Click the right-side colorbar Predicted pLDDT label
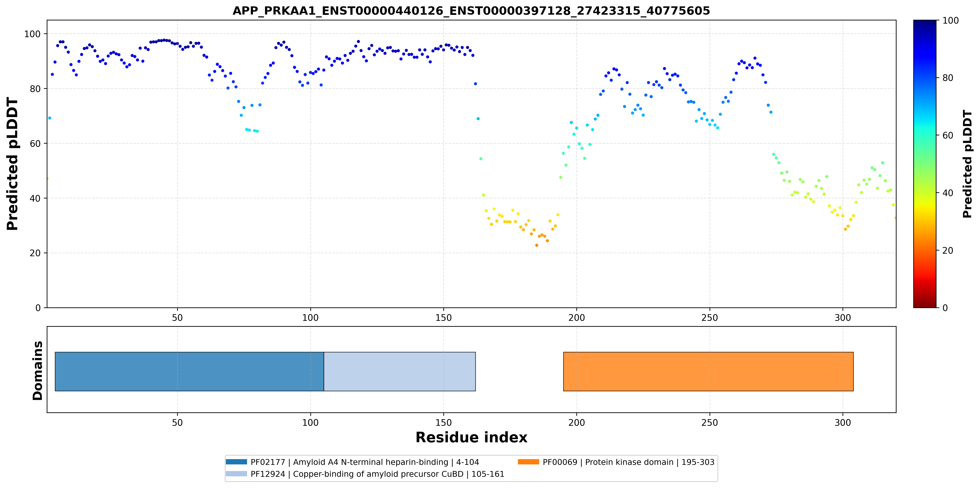980x488 pixels. (x=967, y=164)
